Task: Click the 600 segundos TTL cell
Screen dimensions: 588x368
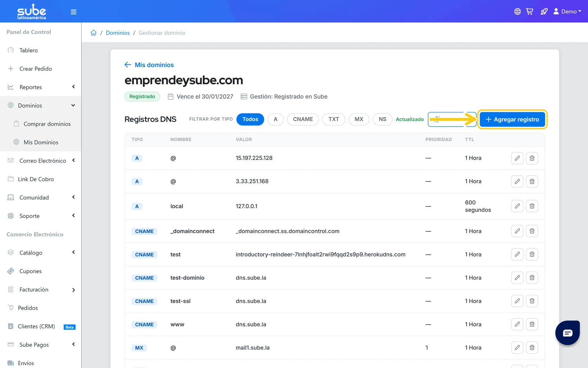Action: pyautogui.click(x=478, y=206)
